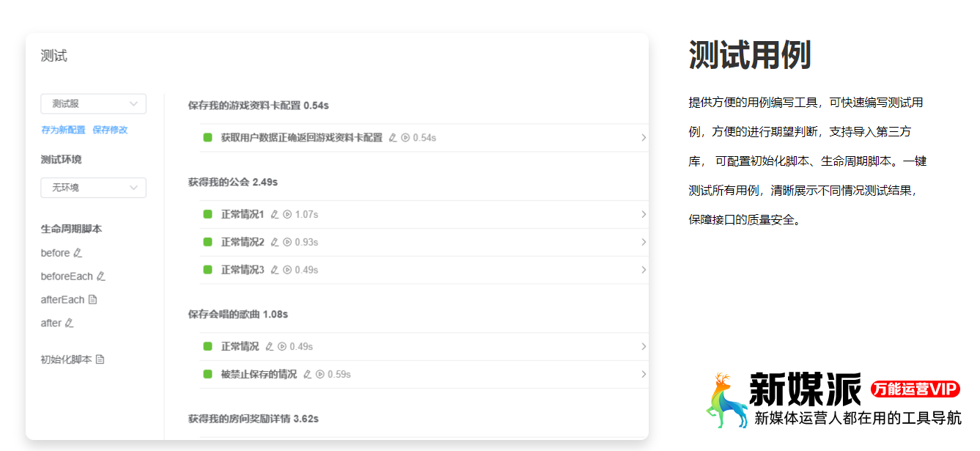Image resolution: width=980 pixels, height=451 pixels.
Task: Expand the 获取用户数据正确返回游戏资料卡配置 row chevron
Action: pos(644,138)
